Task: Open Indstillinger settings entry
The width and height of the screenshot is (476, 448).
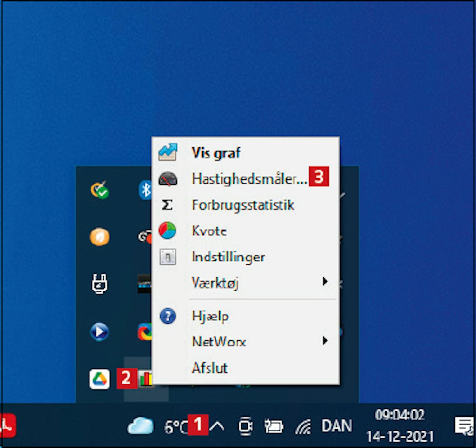Action: click(x=245, y=257)
